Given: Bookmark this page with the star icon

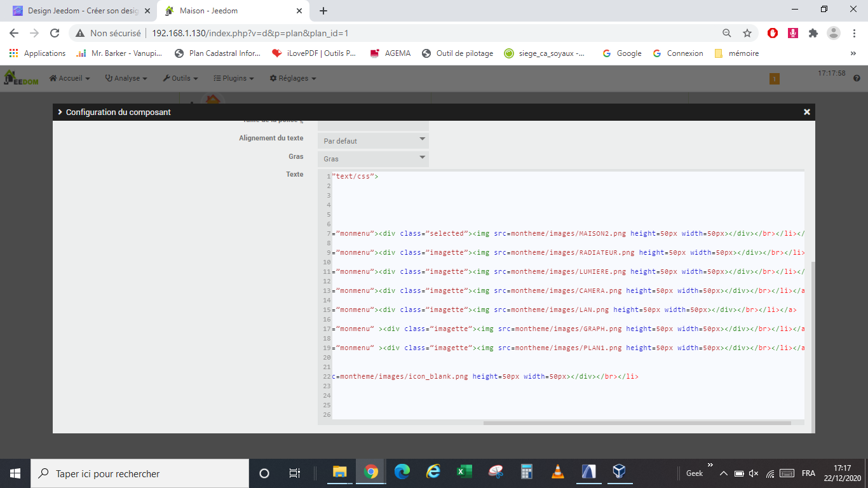Looking at the screenshot, I should 747,33.
